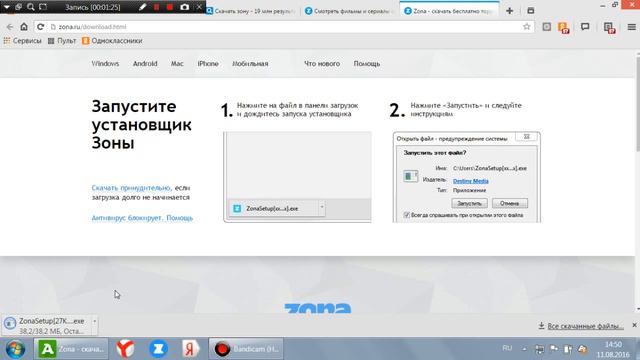The height and width of the screenshot is (360, 640).
Task: Open the Bandicam recorder dropdown arrow
Action: [7, 7]
